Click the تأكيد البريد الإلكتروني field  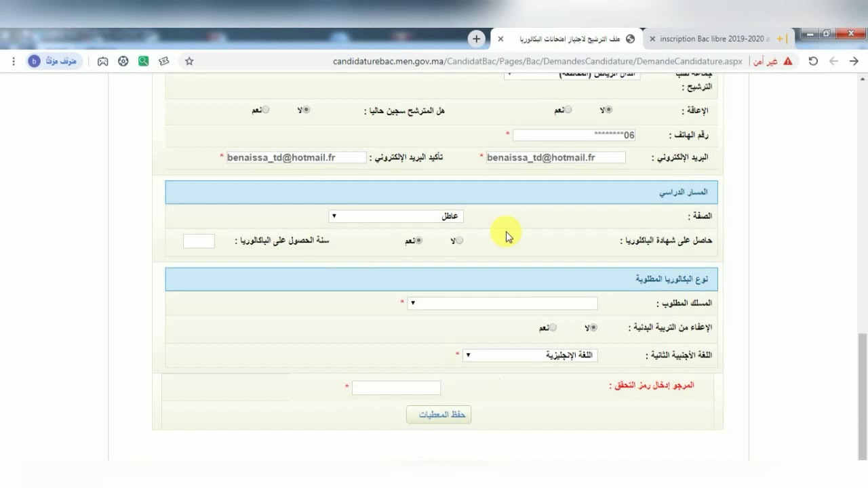tap(296, 157)
